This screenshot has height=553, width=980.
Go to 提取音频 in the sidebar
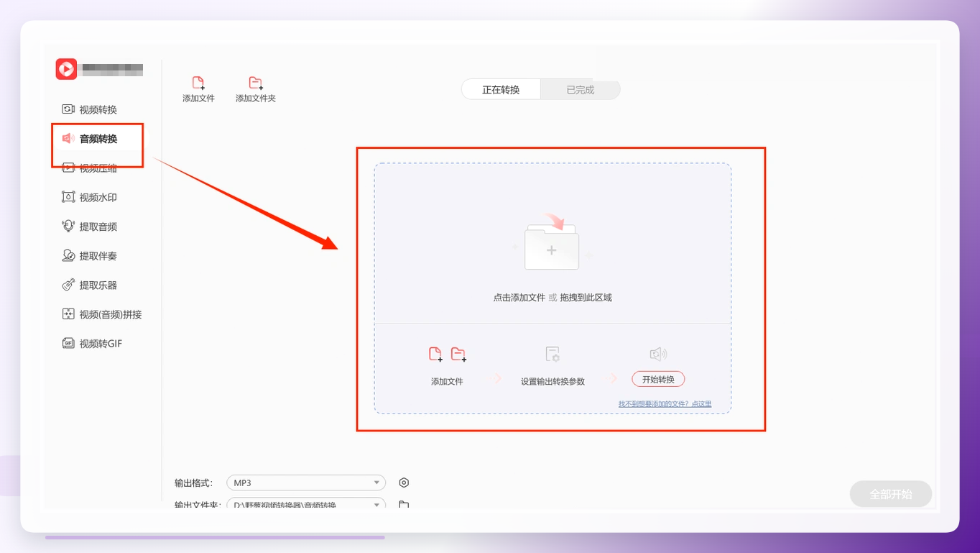click(x=90, y=227)
